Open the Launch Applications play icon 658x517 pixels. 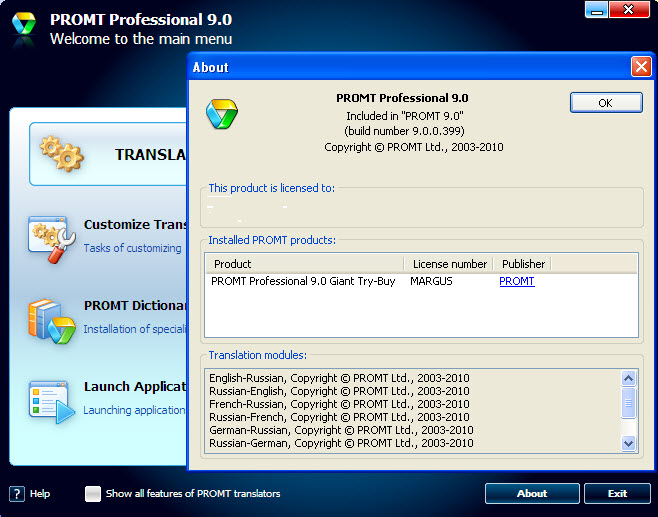pyautogui.click(x=52, y=402)
